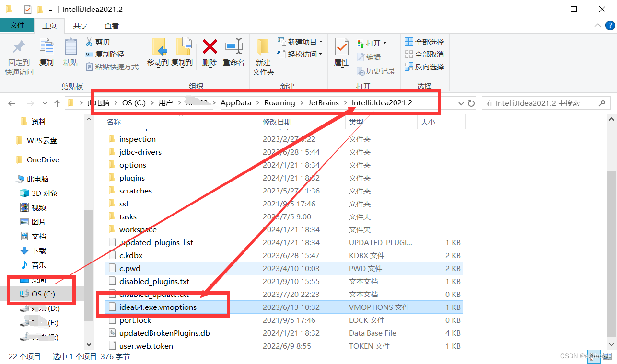Select OS (C:) in navigation pane
Viewport: 617px width, 364px height.
(42, 294)
